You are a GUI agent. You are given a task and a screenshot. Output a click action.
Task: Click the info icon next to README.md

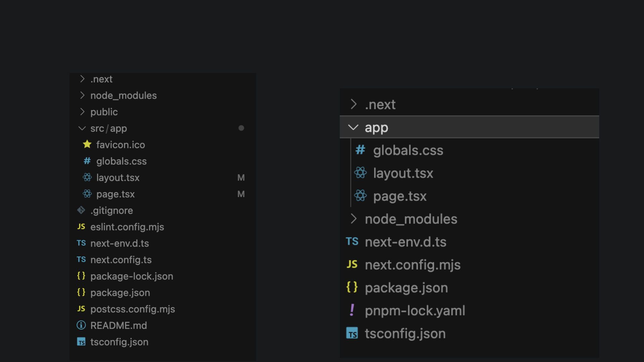click(x=81, y=325)
